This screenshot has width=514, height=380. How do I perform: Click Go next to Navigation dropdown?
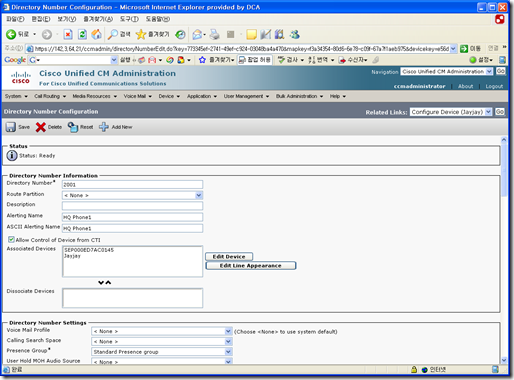click(501, 71)
